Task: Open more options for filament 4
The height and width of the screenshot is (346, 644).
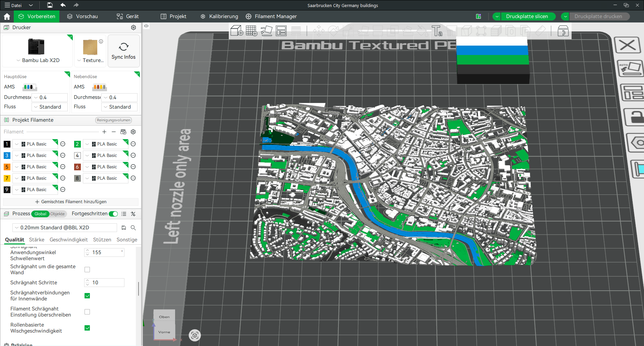Action: [x=133, y=156]
